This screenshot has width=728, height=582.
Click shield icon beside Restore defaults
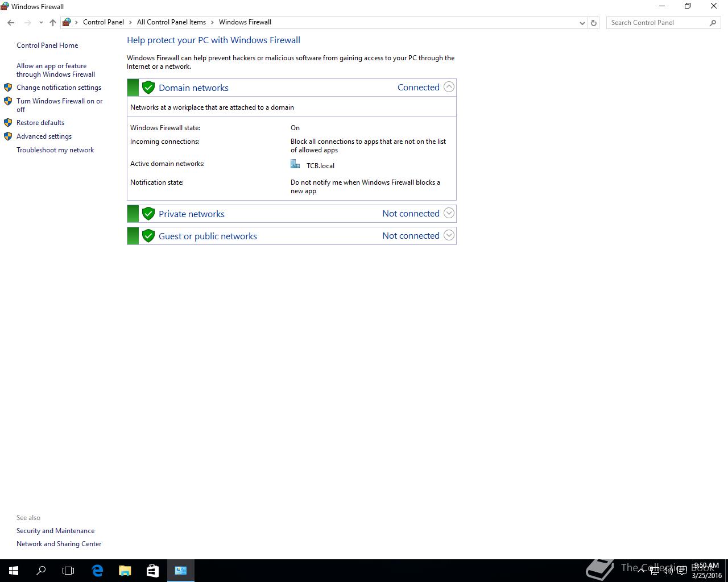[8, 123]
